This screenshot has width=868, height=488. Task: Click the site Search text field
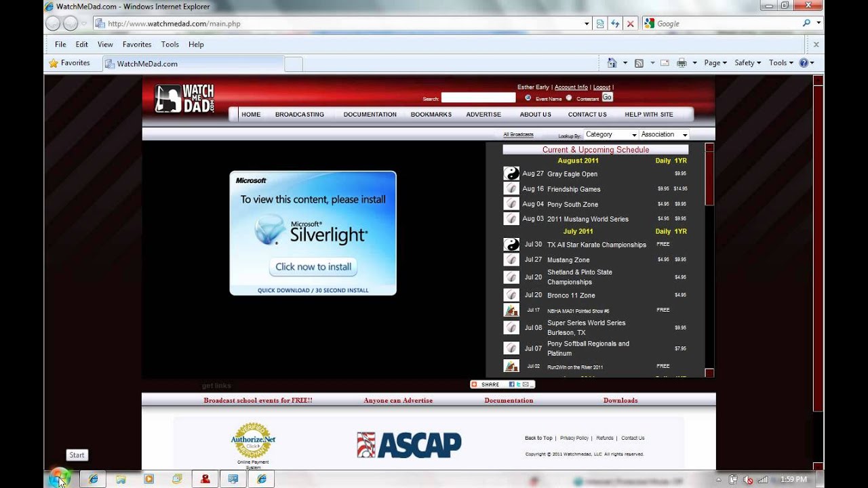(x=478, y=98)
